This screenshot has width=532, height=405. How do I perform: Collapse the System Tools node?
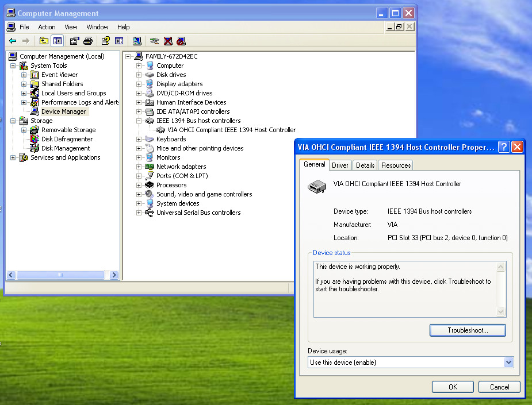[x=13, y=65]
